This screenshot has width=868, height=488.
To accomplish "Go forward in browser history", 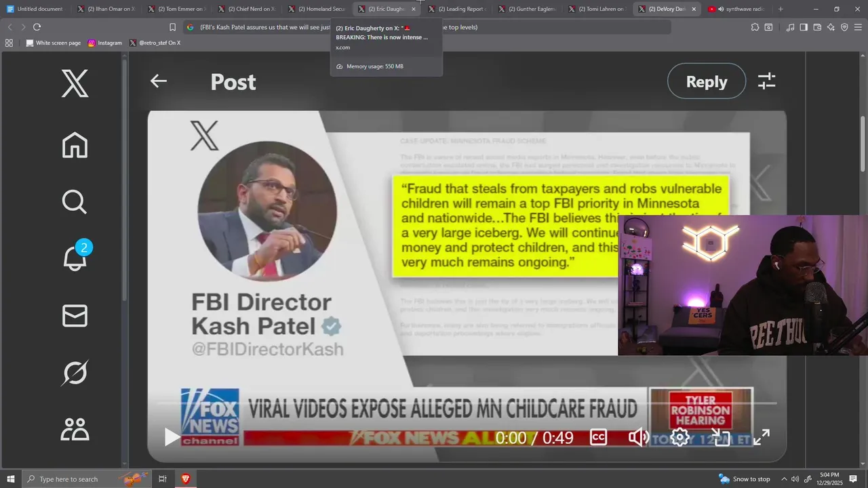I will coord(22,27).
